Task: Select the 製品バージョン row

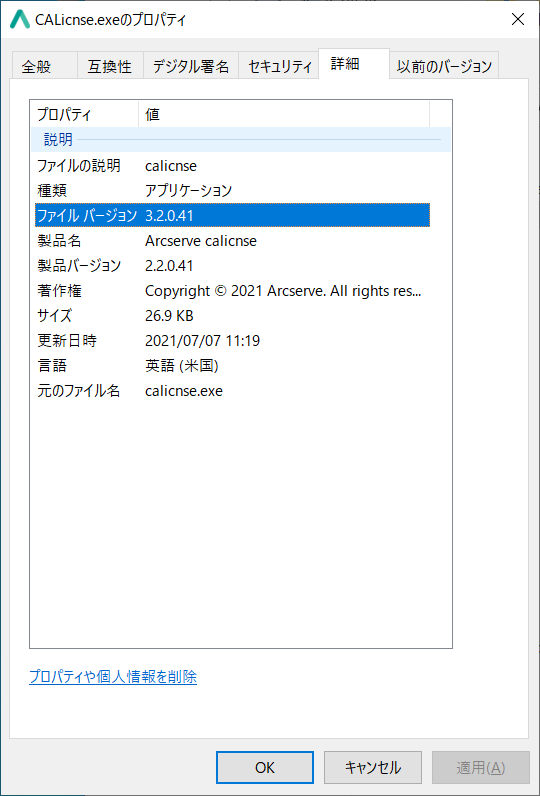Action: (x=232, y=265)
